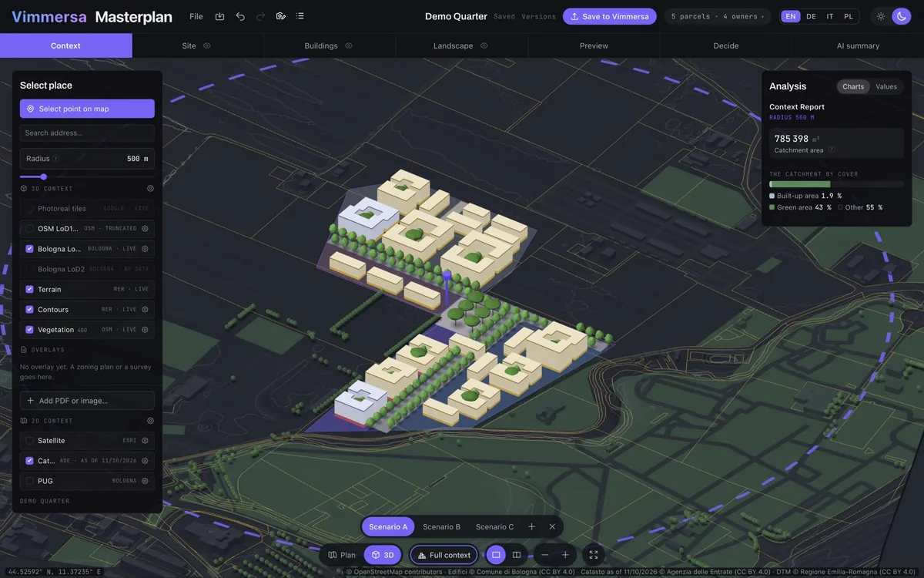Switch to the Preview tab
Viewport: 924px width, 578px height.
click(x=594, y=45)
